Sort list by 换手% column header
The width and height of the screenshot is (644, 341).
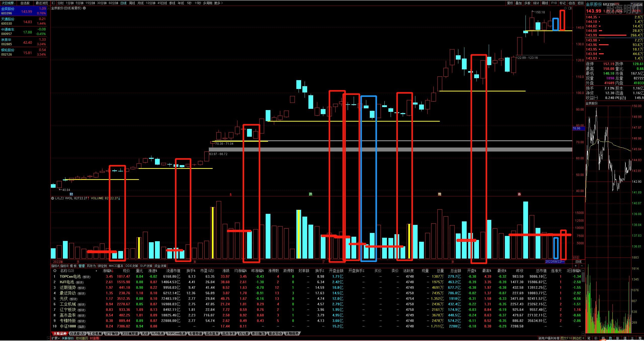(x=191, y=271)
